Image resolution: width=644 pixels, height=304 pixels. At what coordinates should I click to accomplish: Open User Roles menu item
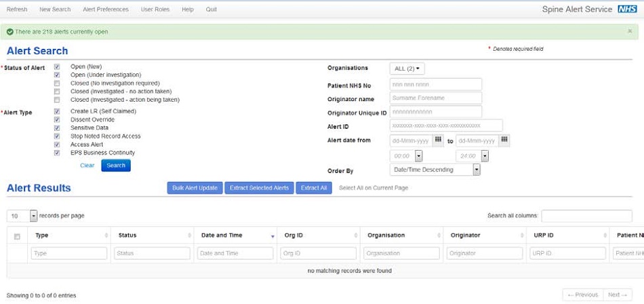point(155,9)
